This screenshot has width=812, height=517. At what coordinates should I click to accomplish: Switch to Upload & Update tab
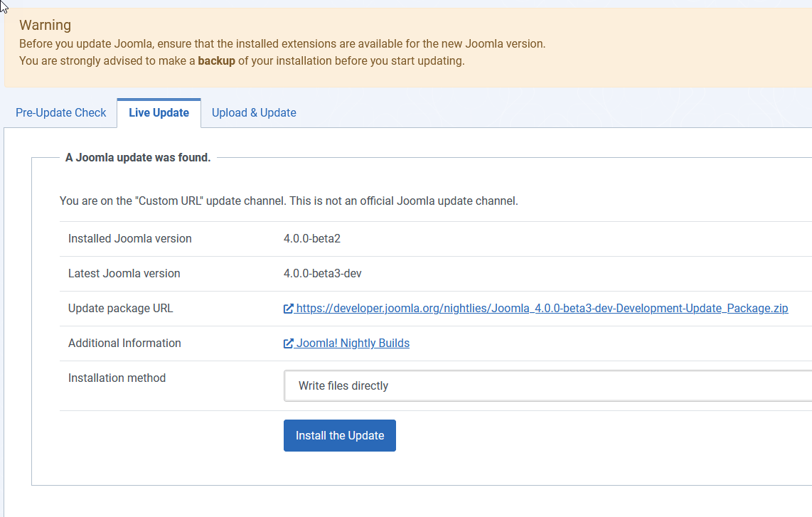(x=254, y=112)
